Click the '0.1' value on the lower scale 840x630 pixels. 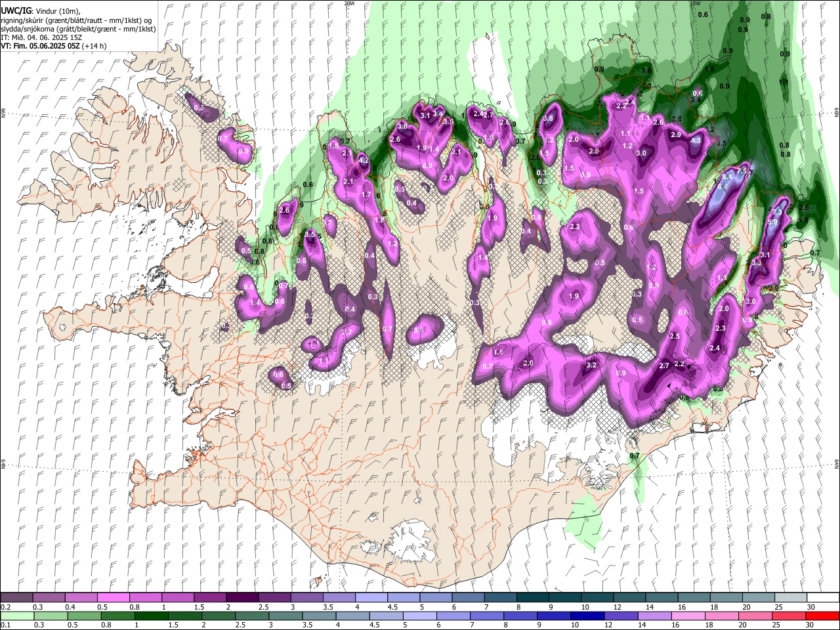pos(5,625)
